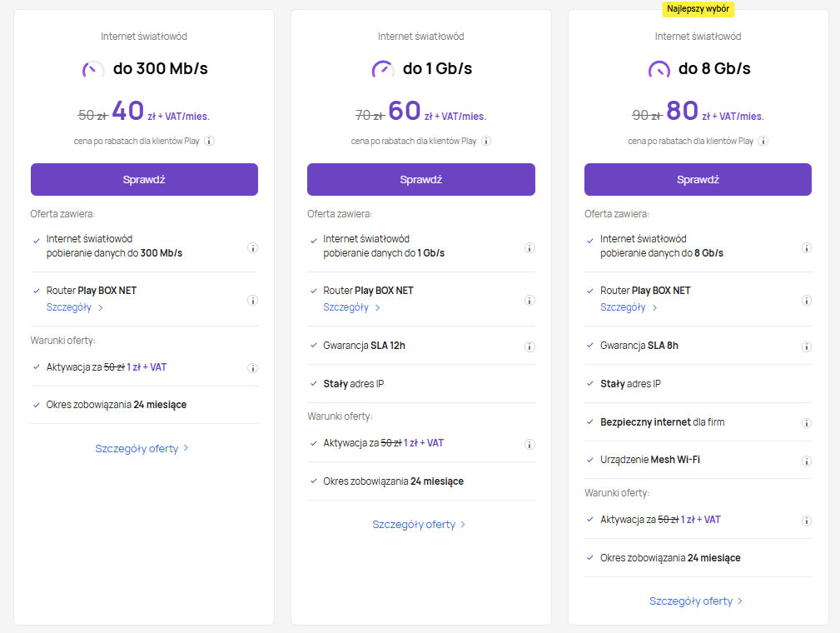The image size is (840, 633).
Task: Open info icon next to 1 Gb/s price note
Action: coord(486,141)
